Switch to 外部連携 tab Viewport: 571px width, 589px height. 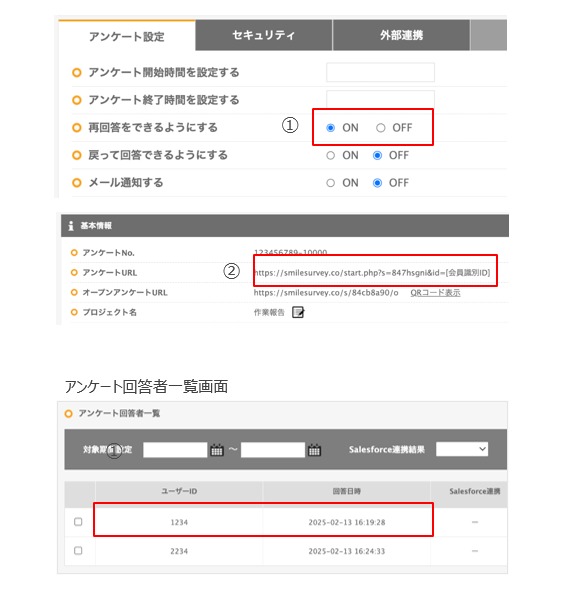[401, 35]
